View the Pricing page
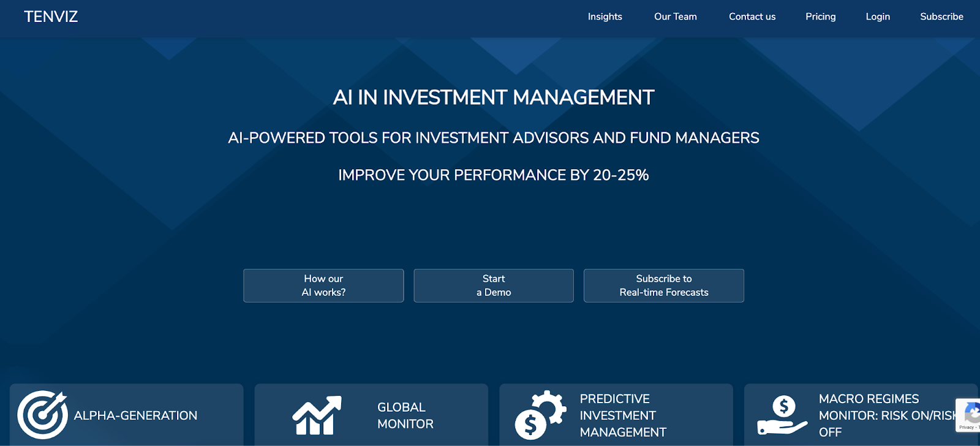The image size is (980, 446). tap(820, 17)
